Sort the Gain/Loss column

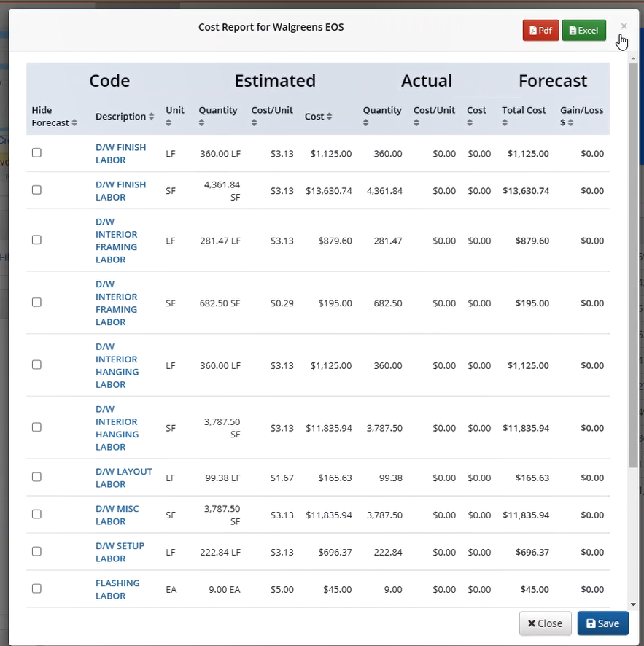(x=572, y=122)
